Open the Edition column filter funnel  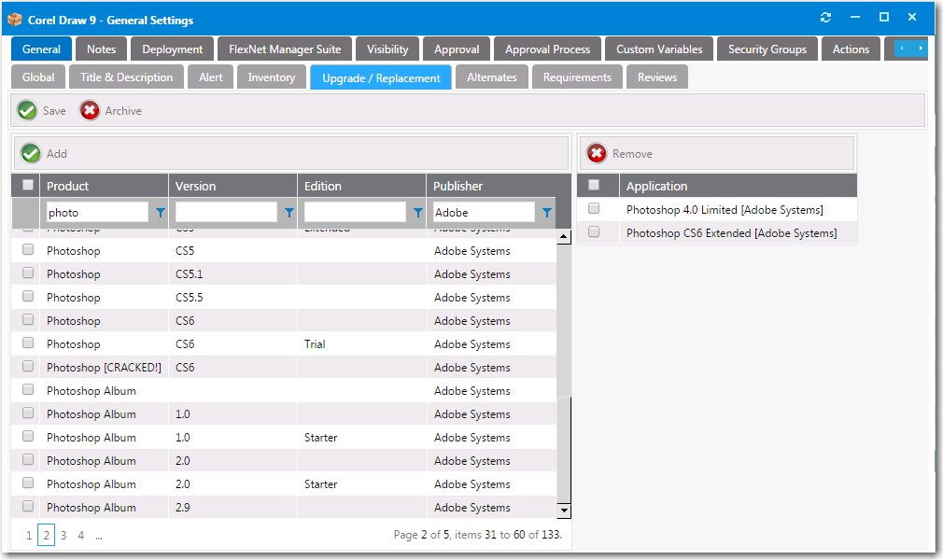[x=417, y=213]
